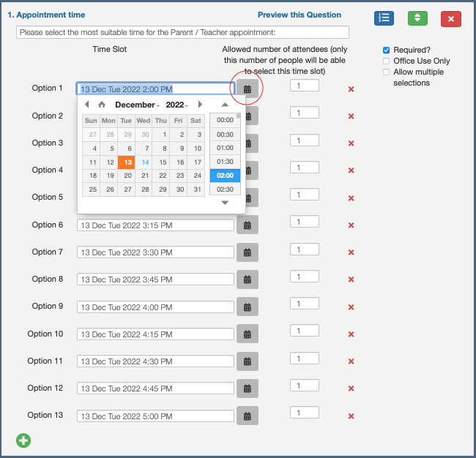Open calendar picker for Option 7
Screen dimensions: 476x458
coord(248,252)
